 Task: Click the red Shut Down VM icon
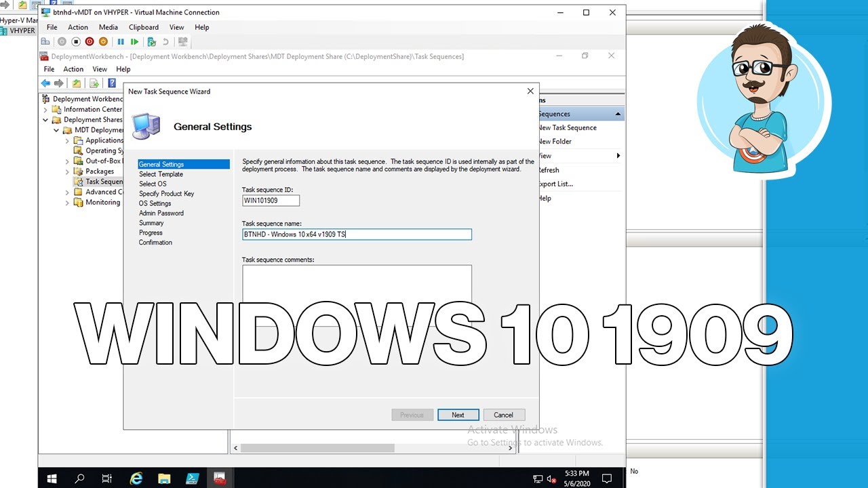coord(90,42)
